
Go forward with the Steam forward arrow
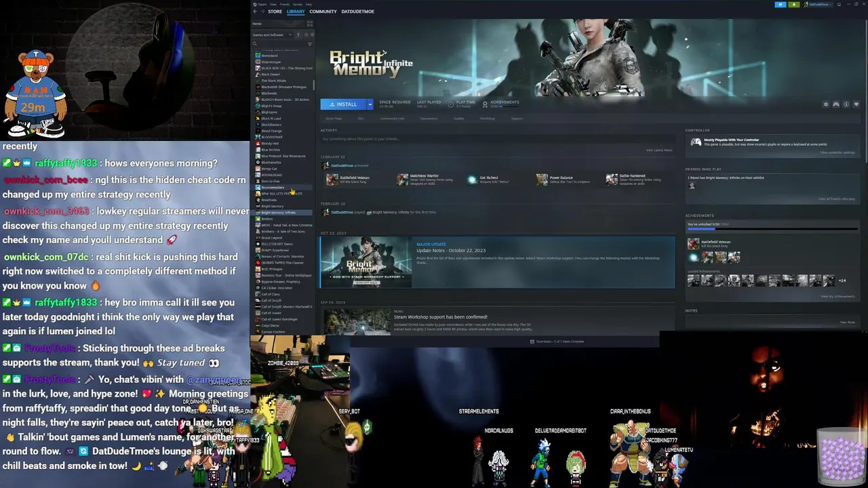click(x=263, y=12)
